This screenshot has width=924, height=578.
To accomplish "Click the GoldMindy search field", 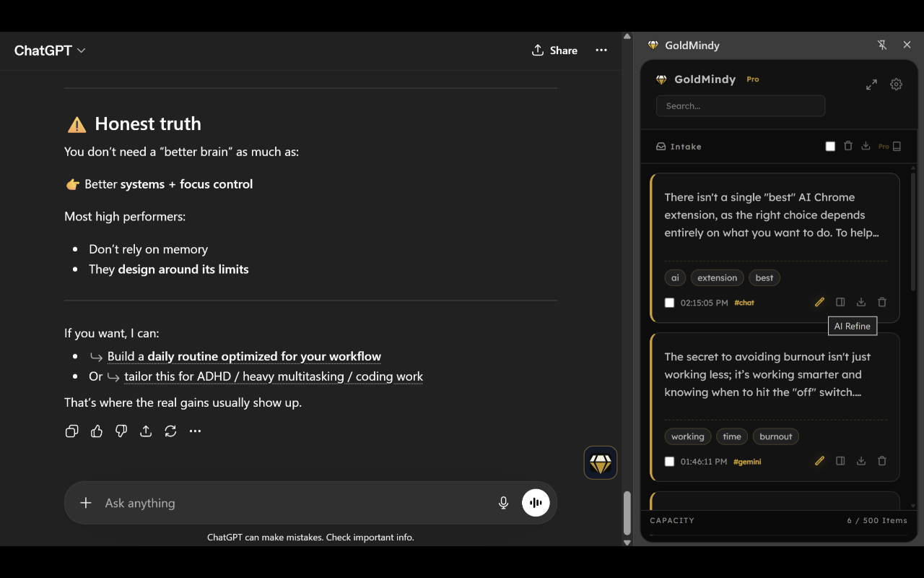I will pyautogui.click(x=741, y=106).
